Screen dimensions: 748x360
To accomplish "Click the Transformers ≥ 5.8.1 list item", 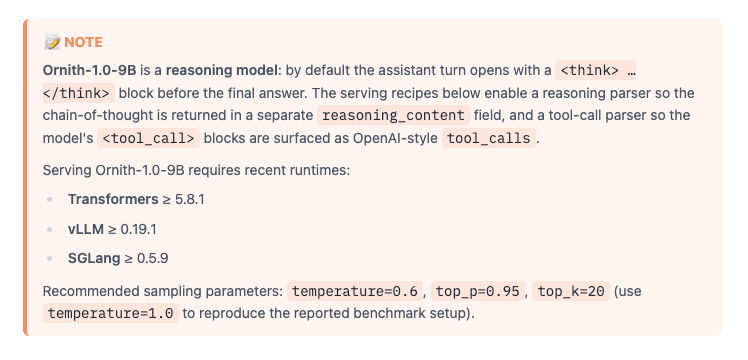I will (x=136, y=199).
